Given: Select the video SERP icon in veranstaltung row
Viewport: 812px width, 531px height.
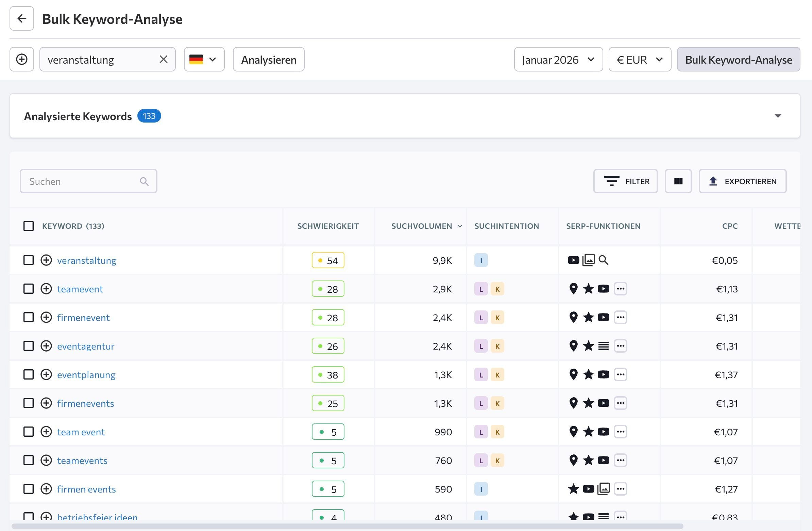Looking at the screenshot, I should coord(573,260).
